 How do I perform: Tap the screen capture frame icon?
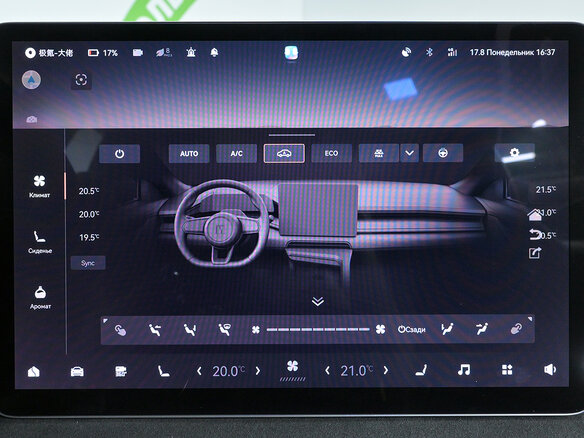point(81,80)
